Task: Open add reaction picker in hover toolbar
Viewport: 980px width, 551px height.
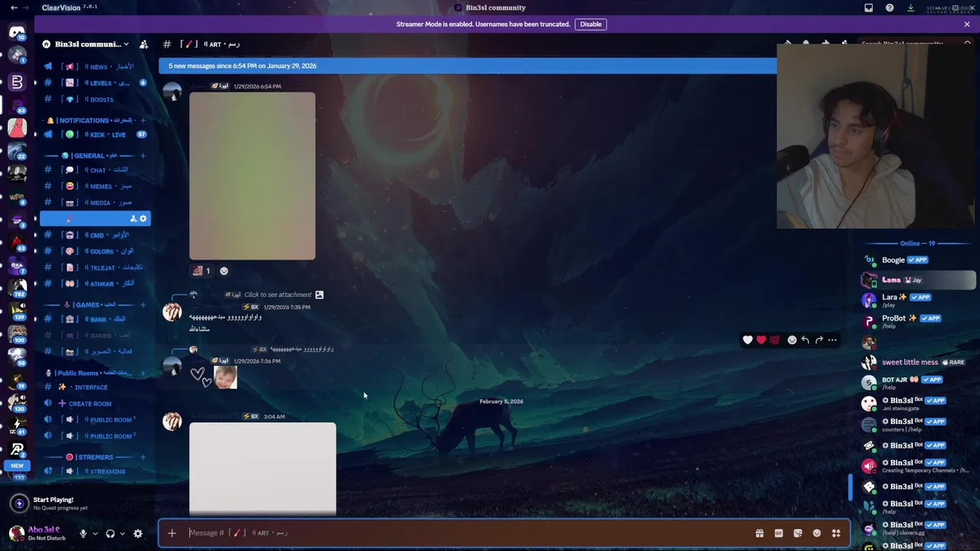Action: coord(792,340)
